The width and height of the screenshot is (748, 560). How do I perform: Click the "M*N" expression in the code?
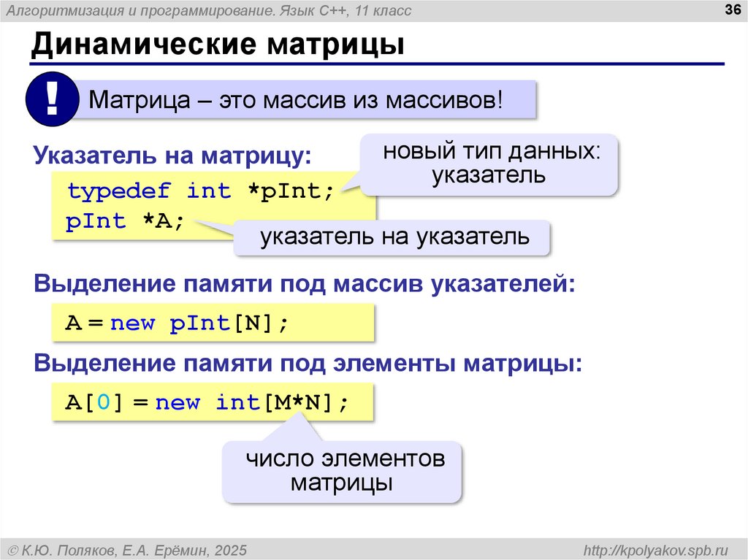coord(298,402)
